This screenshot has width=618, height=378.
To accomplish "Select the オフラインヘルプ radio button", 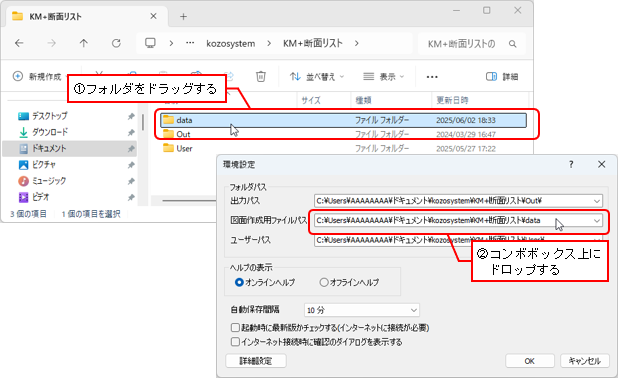I will click(350, 282).
